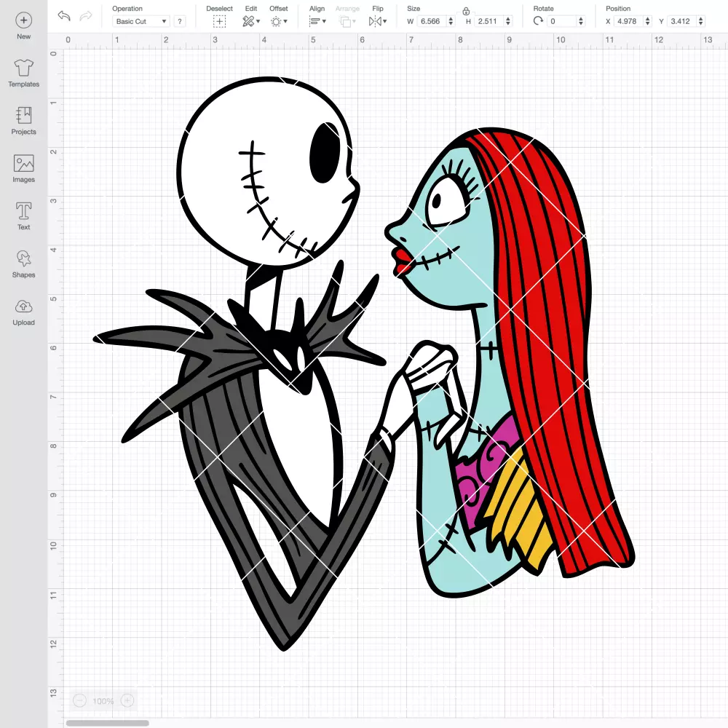Toggle the size aspect ratio lock
The height and width of the screenshot is (728, 728).
click(466, 11)
